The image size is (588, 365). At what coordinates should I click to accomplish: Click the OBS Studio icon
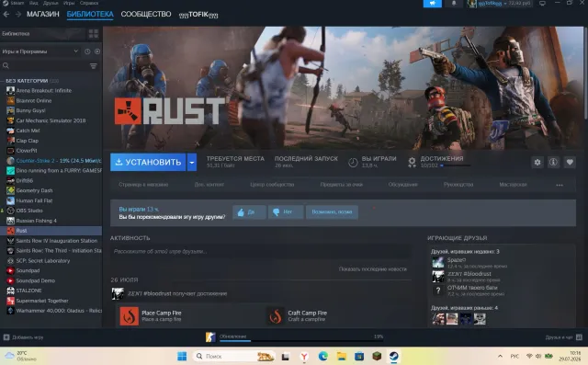[10, 211]
